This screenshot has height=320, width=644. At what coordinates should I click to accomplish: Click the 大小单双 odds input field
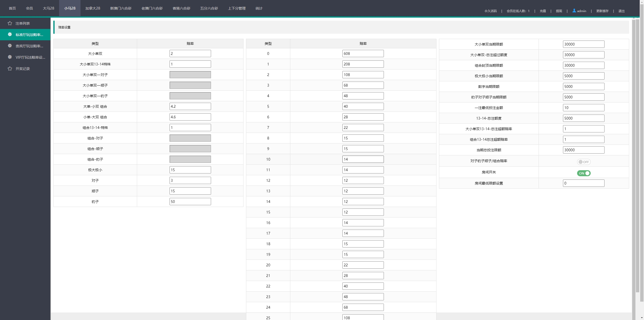(190, 53)
